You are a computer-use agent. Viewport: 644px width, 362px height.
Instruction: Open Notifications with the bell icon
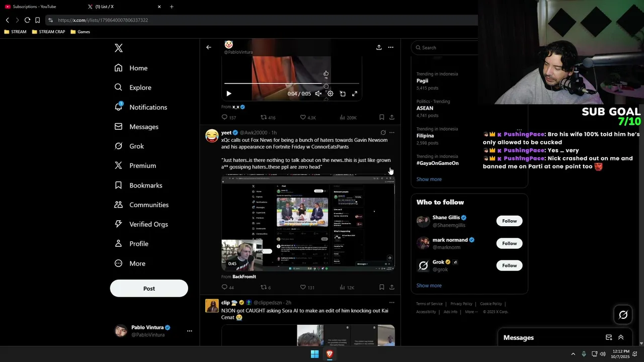tap(140, 107)
